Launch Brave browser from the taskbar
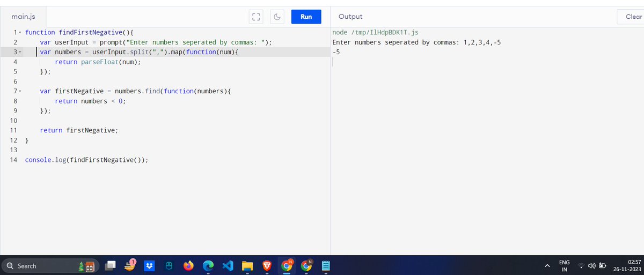The image size is (644, 275). coord(267,265)
